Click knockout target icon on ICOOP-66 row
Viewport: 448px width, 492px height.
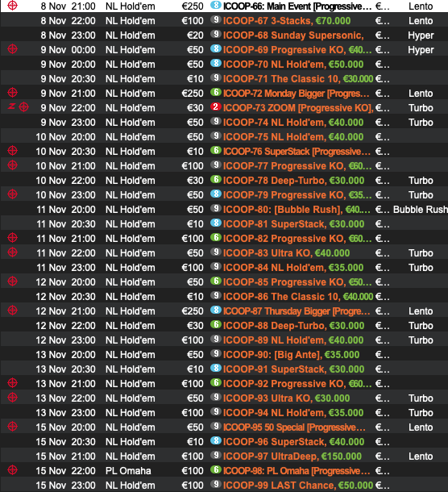[12, 6]
